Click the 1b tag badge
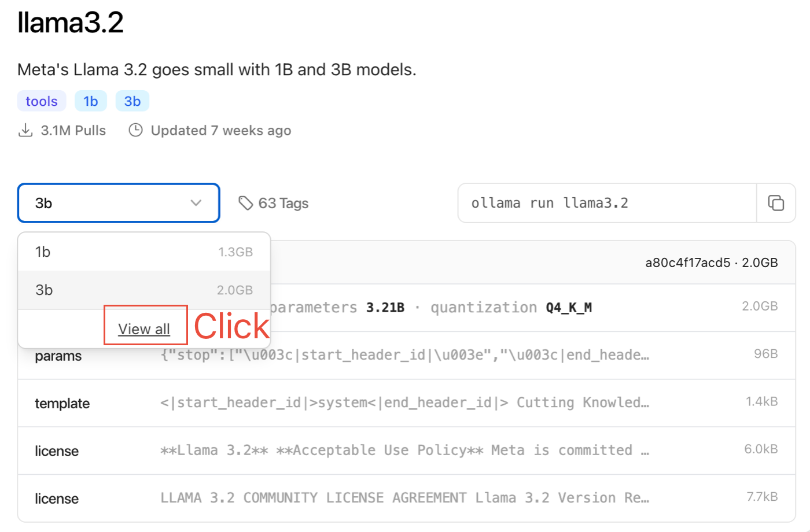The width and height of the screenshot is (810, 532). [91, 101]
